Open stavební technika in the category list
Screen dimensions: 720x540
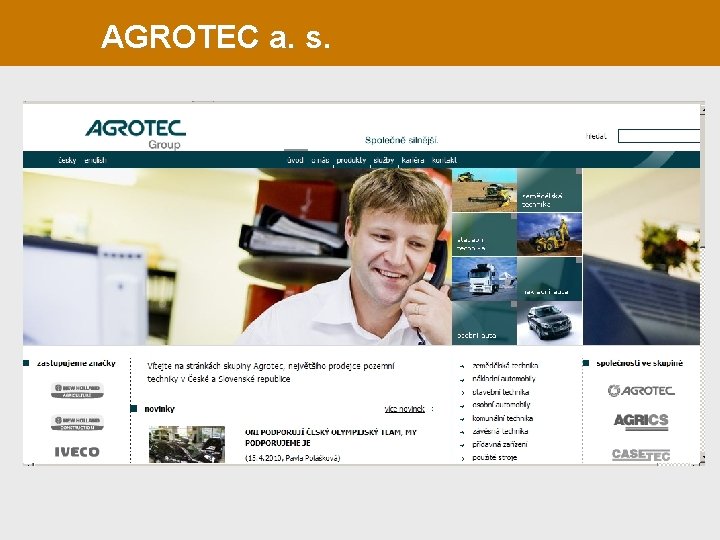click(x=501, y=392)
